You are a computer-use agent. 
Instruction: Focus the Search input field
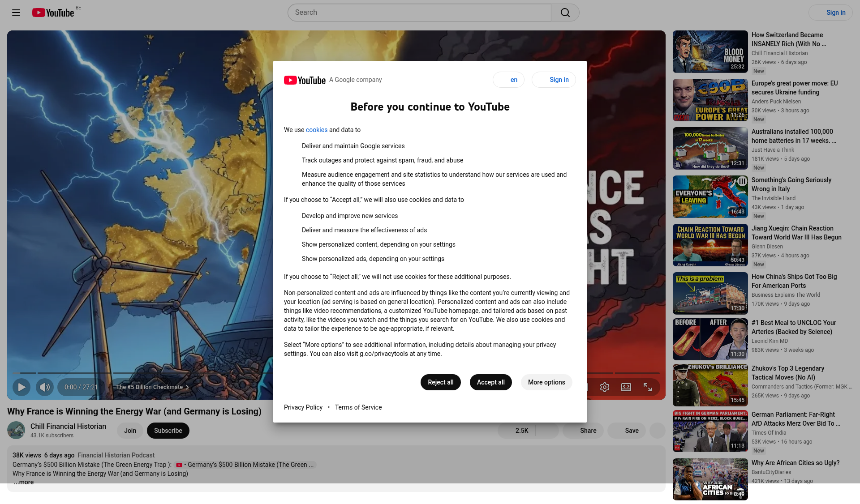419,13
